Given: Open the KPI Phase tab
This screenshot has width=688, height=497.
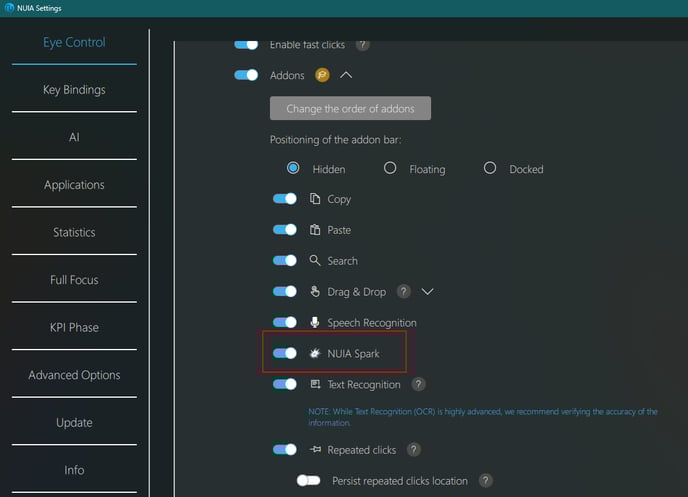Looking at the screenshot, I should point(74,327).
